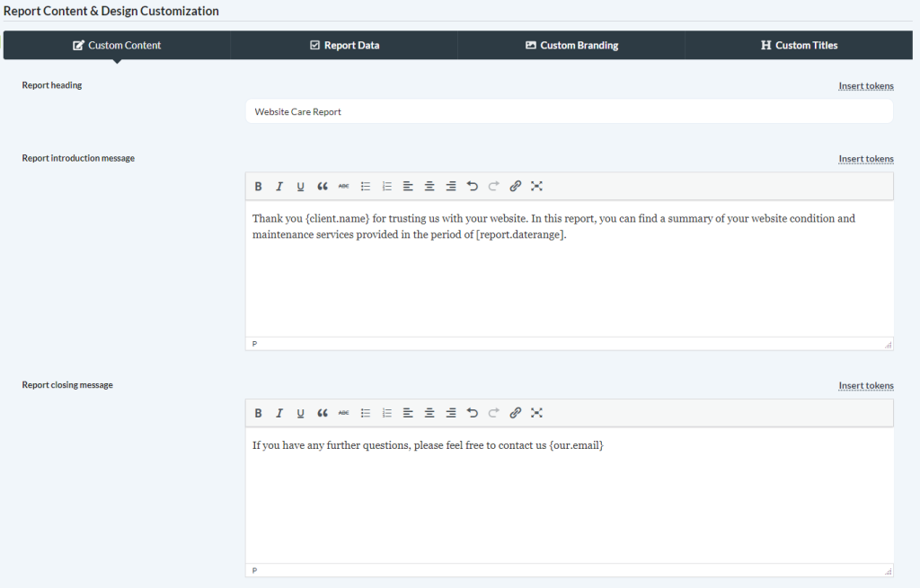The image size is (920, 588).
Task: Center align the introduction text
Action: [429, 186]
